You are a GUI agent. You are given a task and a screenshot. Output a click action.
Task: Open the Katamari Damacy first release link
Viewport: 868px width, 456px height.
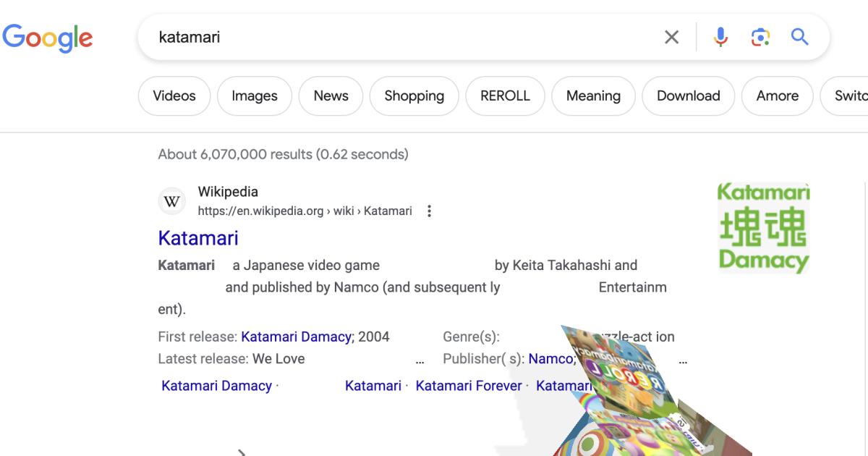pyautogui.click(x=296, y=336)
